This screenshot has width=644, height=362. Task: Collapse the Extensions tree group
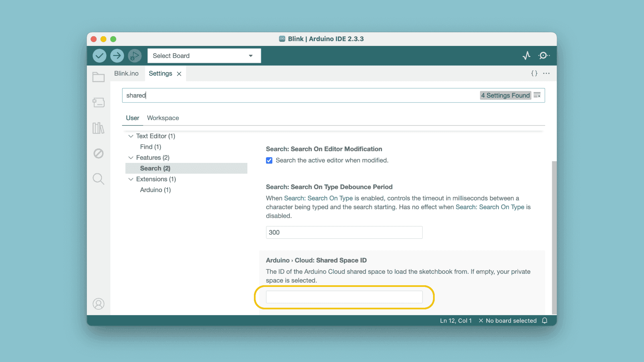pyautogui.click(x=131, y=179)
